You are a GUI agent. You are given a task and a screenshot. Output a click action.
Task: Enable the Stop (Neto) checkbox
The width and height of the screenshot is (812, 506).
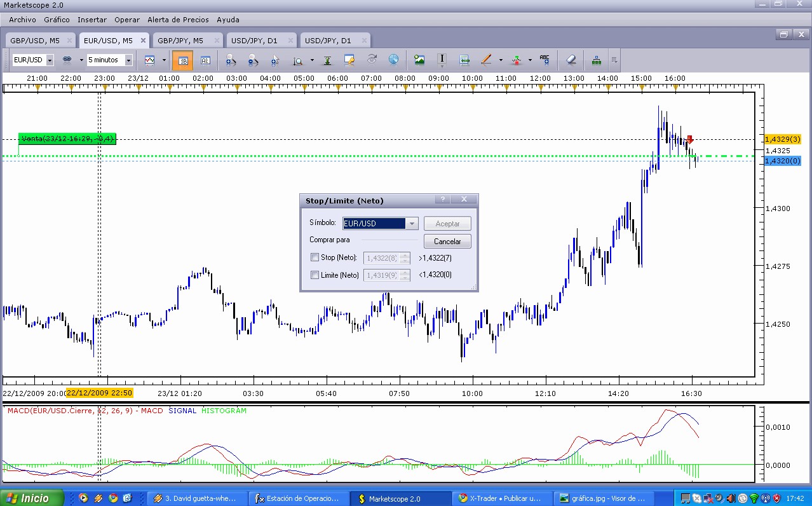pos(315,257)
